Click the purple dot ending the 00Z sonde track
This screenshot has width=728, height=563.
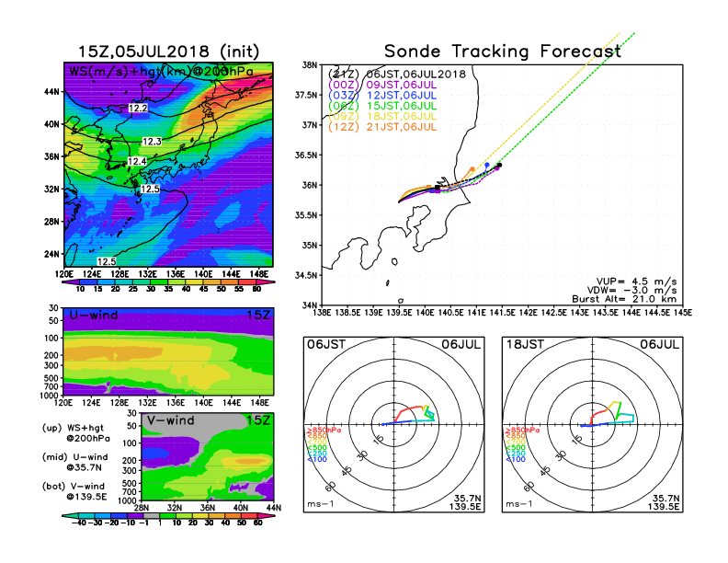click(496, 168)
